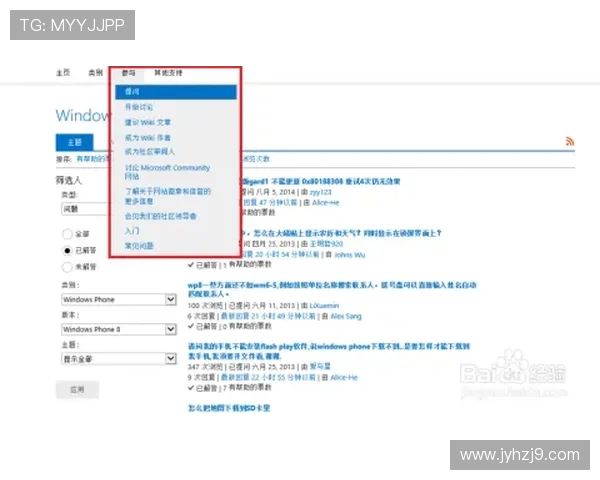This screenshot has width=600, height=480.
Task: Select the 全部 radio button
Action: coord(67,234)
